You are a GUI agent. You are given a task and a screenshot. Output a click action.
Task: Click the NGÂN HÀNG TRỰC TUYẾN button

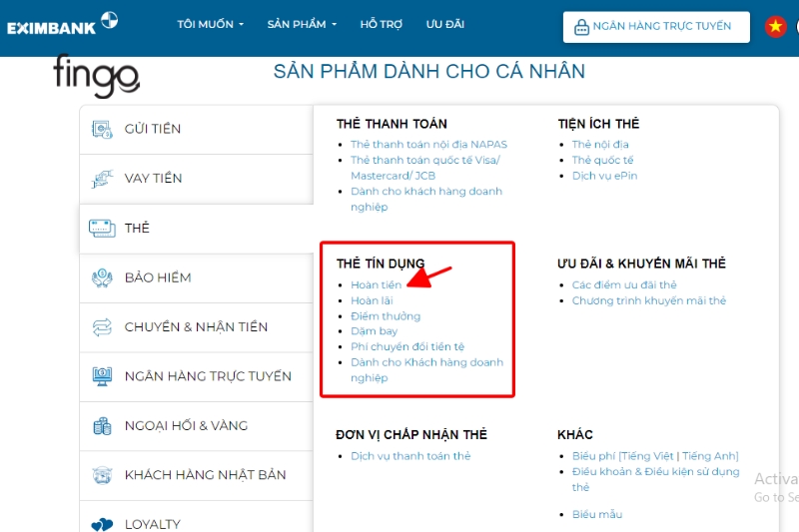tap(656, 27)
